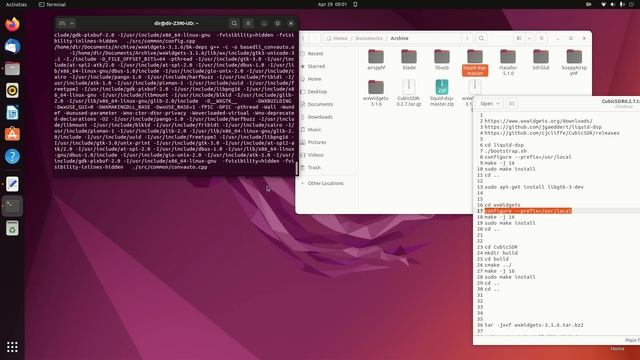Click the Terminal search icon
Screen dimensions: 640x360
tap(234, 23)
